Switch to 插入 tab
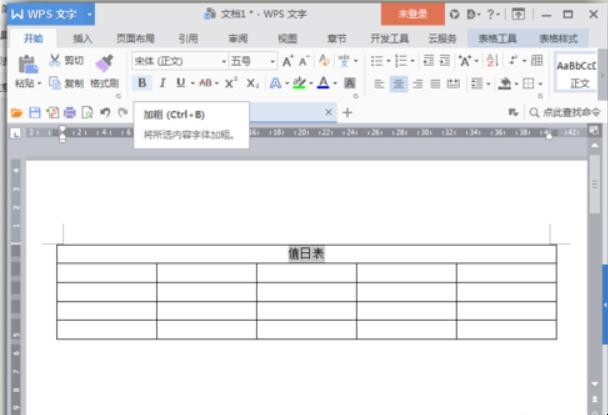Screen dimensions: 608x415 (82, 38)
